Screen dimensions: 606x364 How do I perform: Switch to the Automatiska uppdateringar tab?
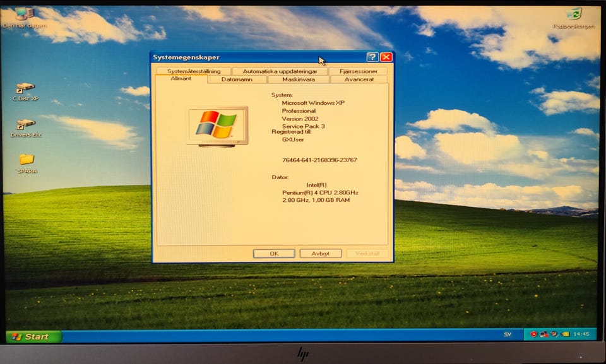pos(280,71)
